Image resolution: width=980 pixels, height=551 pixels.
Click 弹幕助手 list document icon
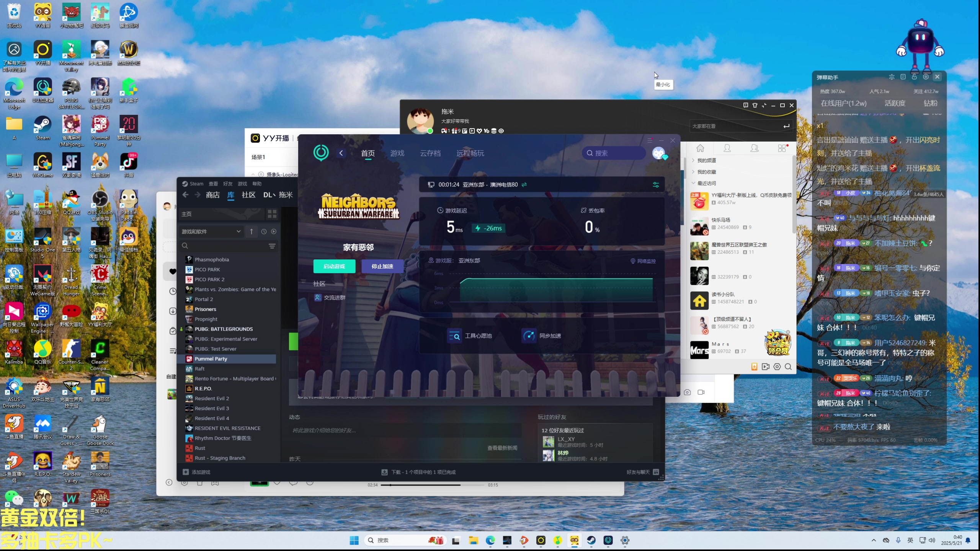903,77
